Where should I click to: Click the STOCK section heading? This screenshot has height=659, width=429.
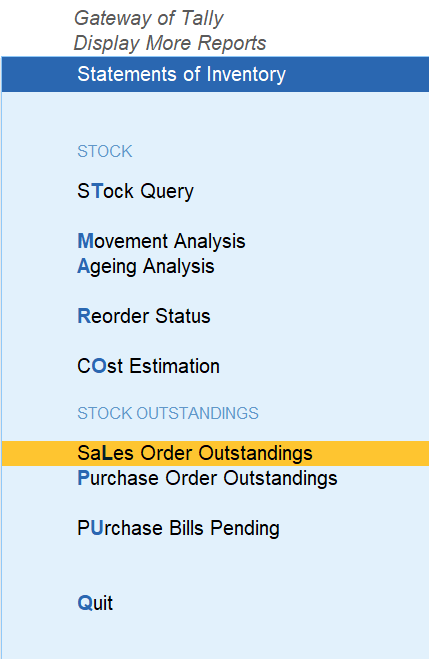[105, 151]
